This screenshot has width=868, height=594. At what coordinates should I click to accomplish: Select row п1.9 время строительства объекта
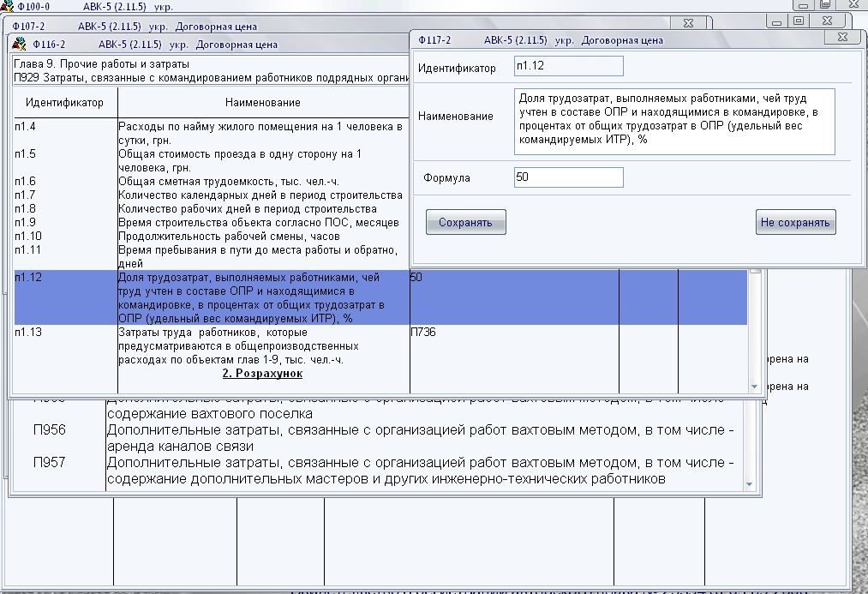[x=212, y=223]
